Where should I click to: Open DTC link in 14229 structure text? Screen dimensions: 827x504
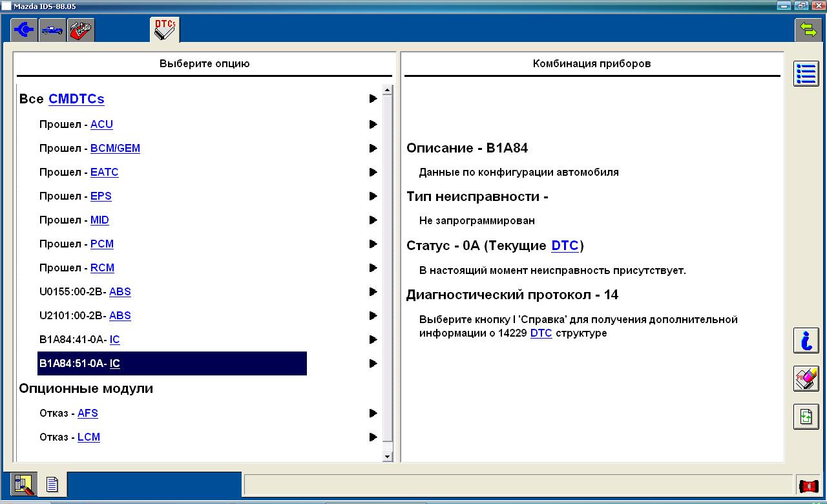point(541,333)
